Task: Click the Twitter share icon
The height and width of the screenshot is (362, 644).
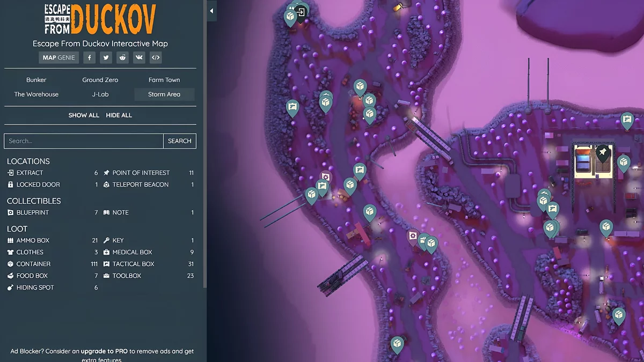Action: pyautogui.click(x=106, y=58)
